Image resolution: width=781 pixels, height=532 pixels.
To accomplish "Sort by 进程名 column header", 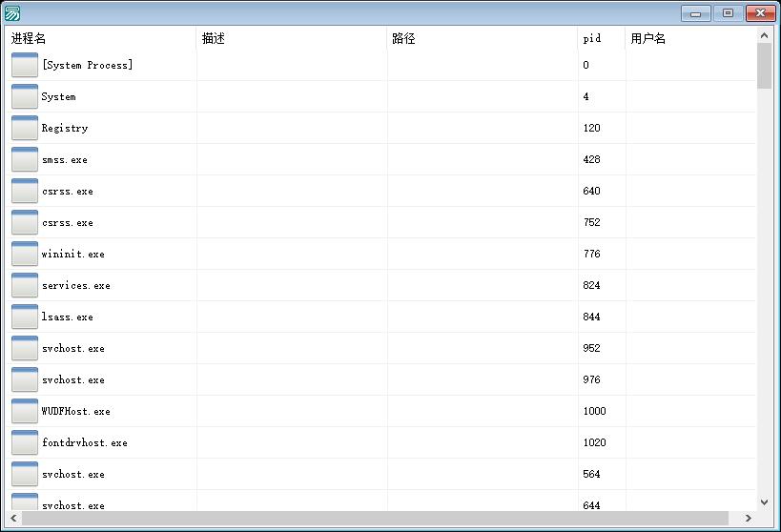I will point(101,38).
